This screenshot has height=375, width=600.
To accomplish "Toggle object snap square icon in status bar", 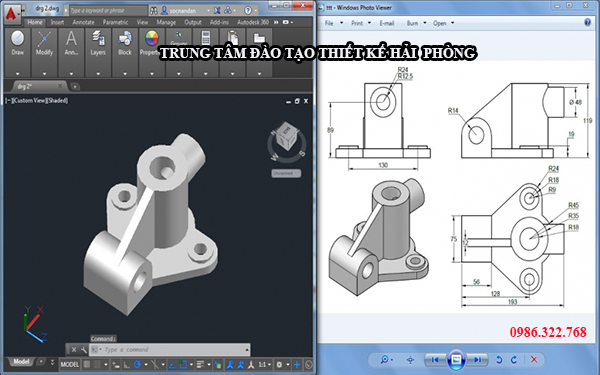I will pyautogui.click(x=183, y=365).
